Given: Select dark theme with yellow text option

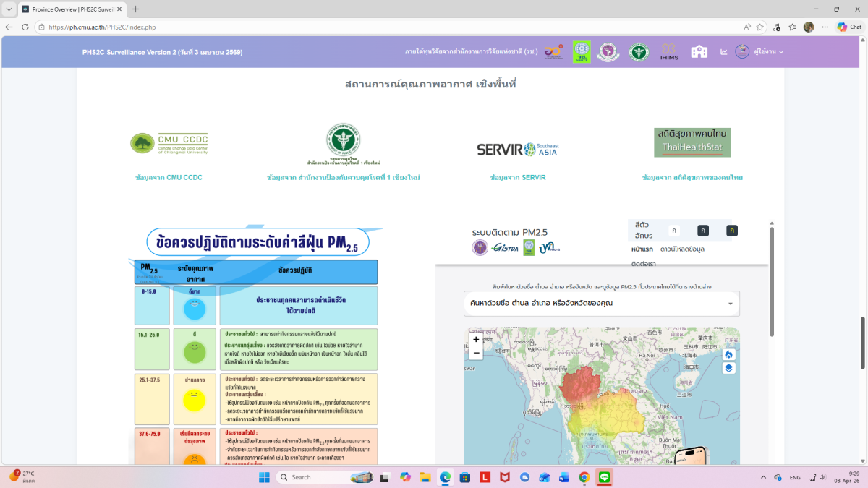Looking at the screenshot, I should (732, 231).
